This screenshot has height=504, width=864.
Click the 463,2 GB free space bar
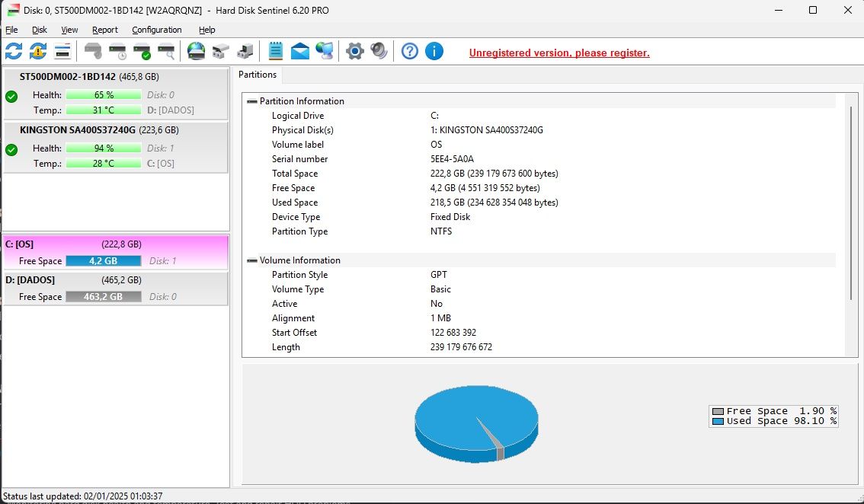pos(104,297)
